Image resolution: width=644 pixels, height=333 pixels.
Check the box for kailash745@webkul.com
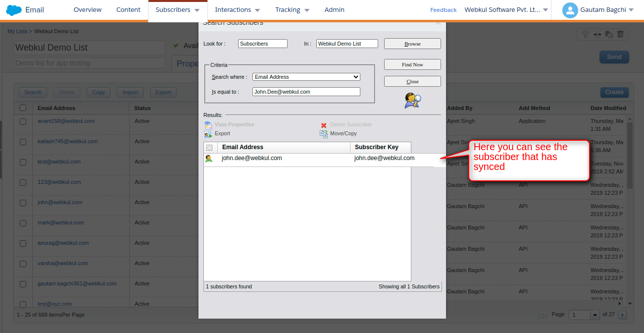23,142
